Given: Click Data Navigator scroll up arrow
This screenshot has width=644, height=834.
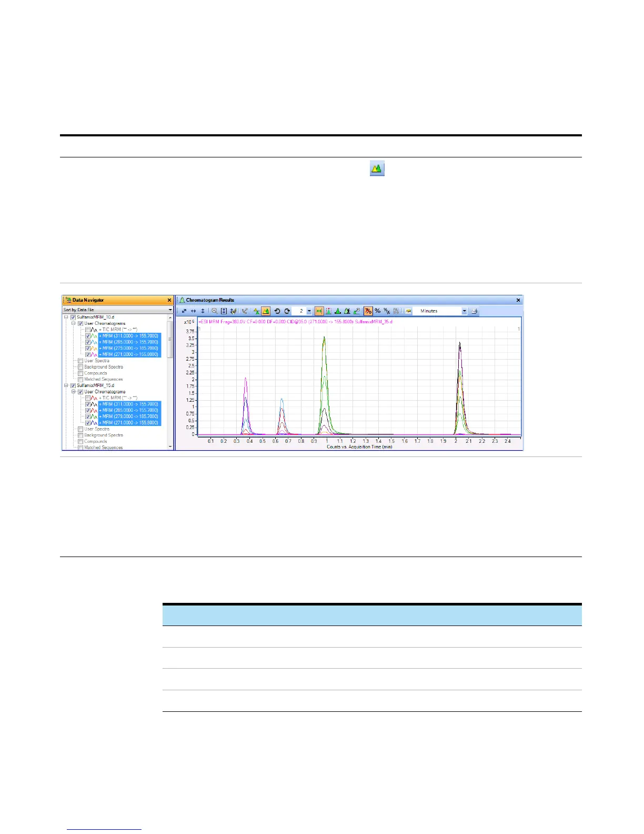Looking at the screenshot, I should pos(170,317).
